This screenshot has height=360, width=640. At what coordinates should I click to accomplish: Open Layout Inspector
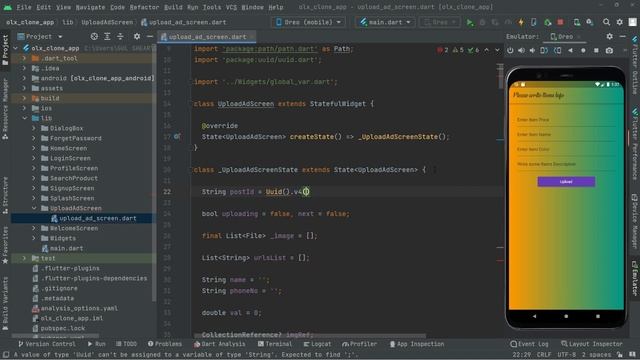(592, 344)
